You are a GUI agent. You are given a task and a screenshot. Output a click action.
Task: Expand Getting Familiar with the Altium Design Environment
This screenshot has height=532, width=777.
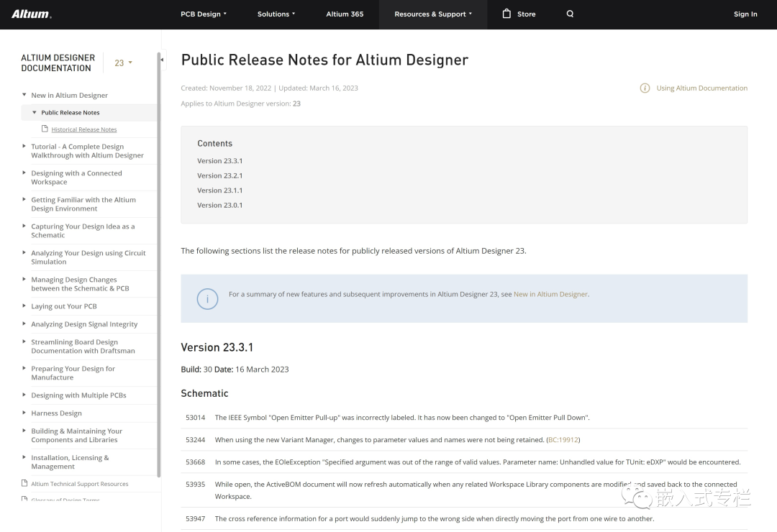tap(24, 200)
